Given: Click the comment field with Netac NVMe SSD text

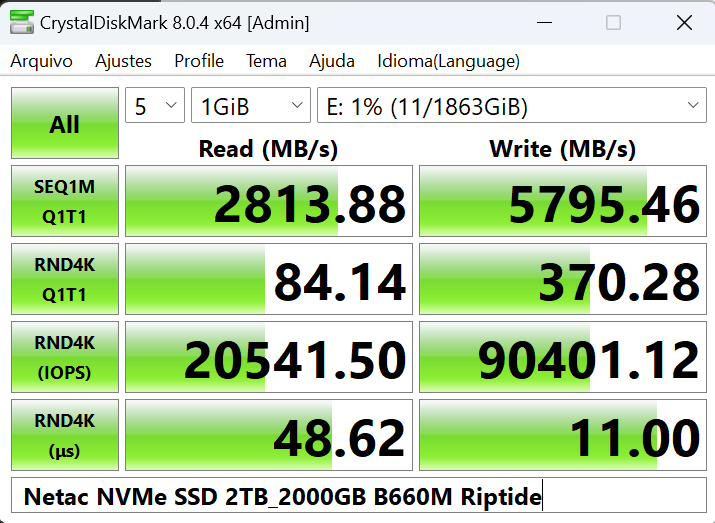Looking at the screenshot, I should [359, 496].
